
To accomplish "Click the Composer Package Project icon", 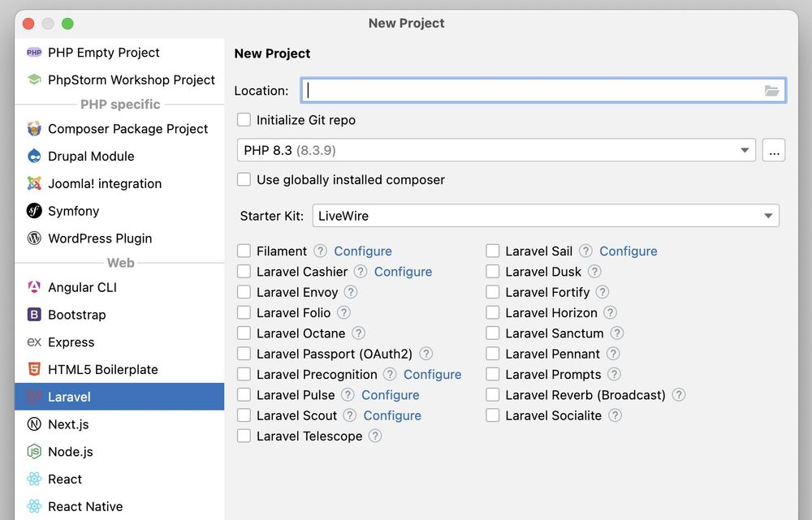I will 34,128.
